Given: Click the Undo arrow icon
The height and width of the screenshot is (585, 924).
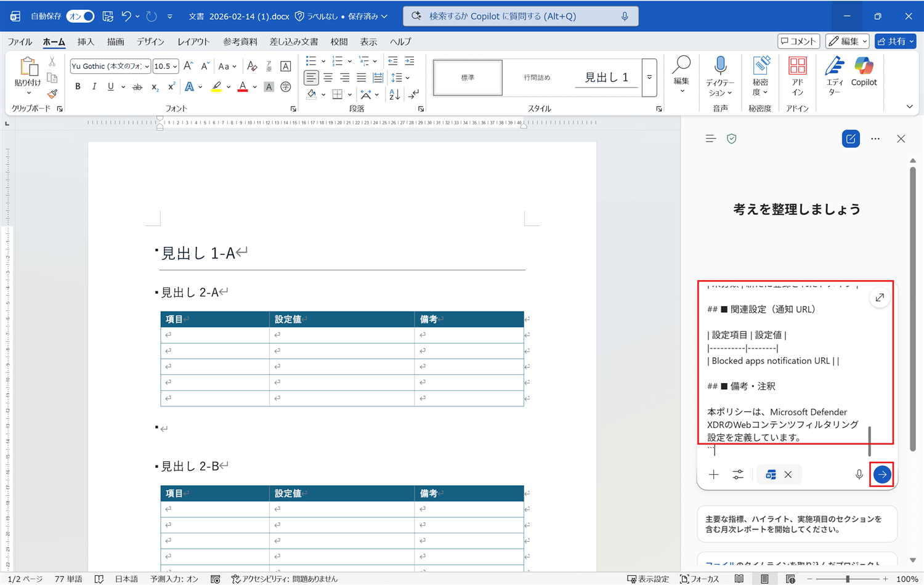Looking at the screenshot, I should tap(126, 16).
